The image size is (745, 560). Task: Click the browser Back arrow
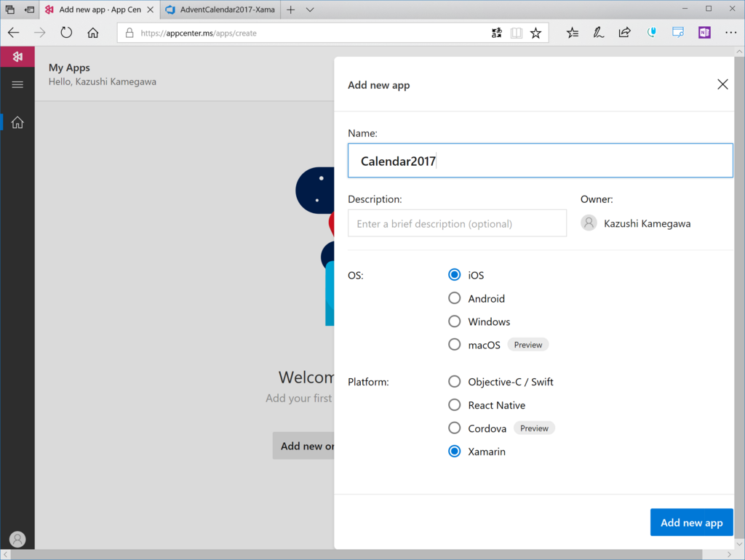click(x=14, y=33)
